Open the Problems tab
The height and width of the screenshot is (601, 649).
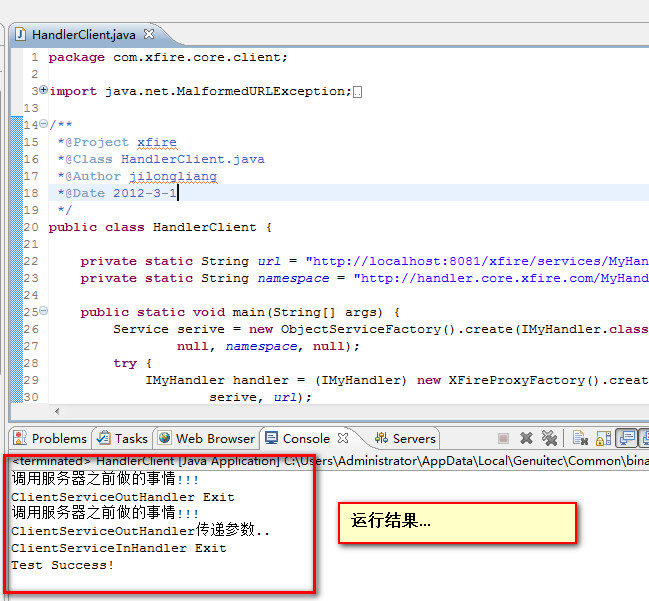coord(50,438)
